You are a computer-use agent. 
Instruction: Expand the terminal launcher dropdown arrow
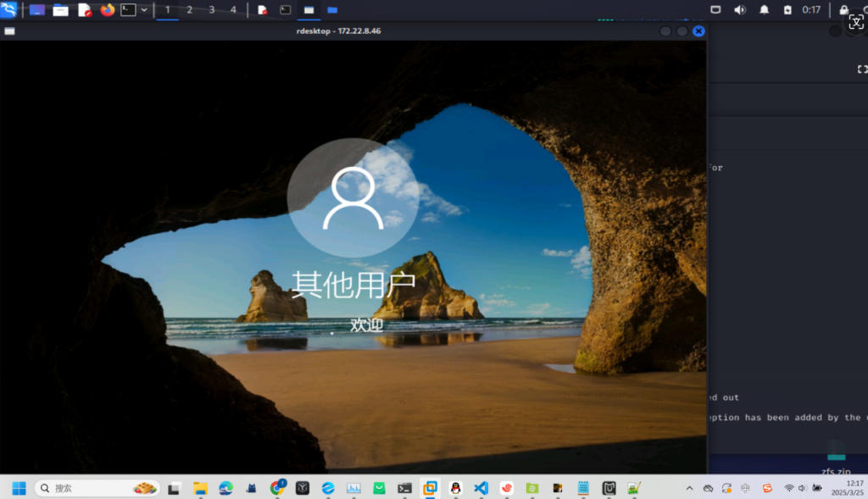[143, 10]
